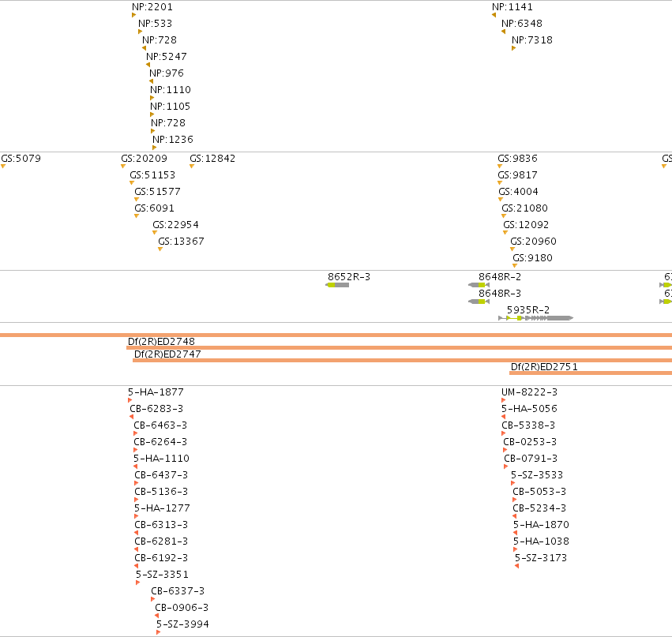The height and width of the screenshot is (637, 672).
Task: Open the GS:12092 feature label
Action: tap(526, 224)
